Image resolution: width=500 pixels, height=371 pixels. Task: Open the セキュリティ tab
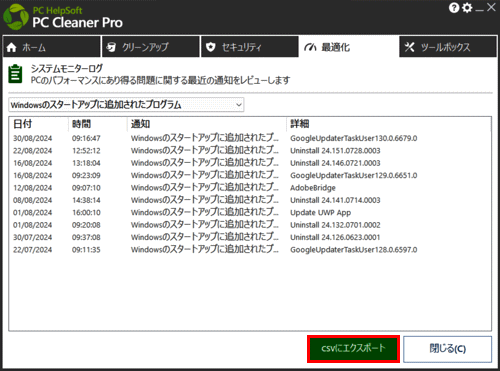[x=250, y=47]
